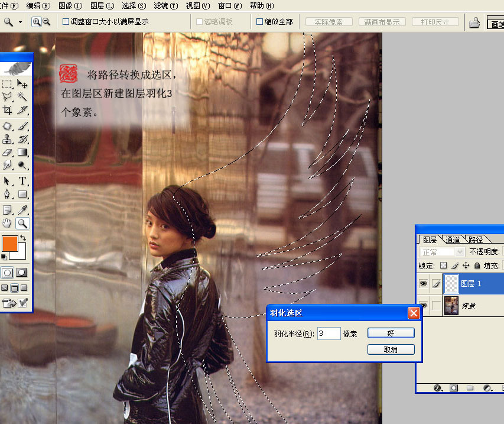This screenshot has height=424, width=504.
Task: Click zoom-out magnifier in options bar
Action: pyautogui.click(x=47, y=22)
